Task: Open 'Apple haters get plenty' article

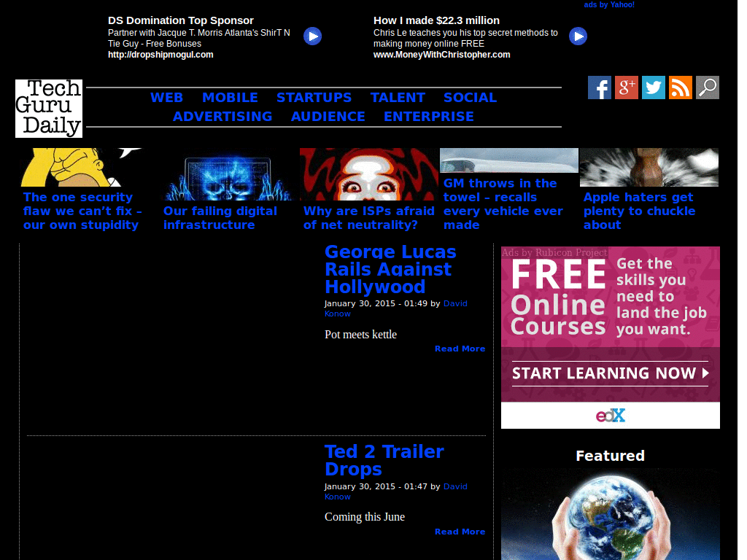Action: click(x=639, y=211)
